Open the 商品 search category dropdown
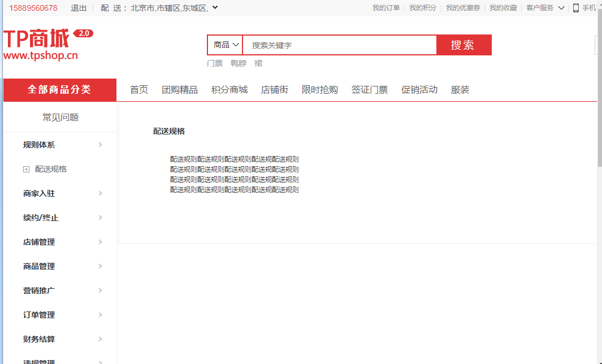This screenshot has width=602, height=364. (226, 45)
